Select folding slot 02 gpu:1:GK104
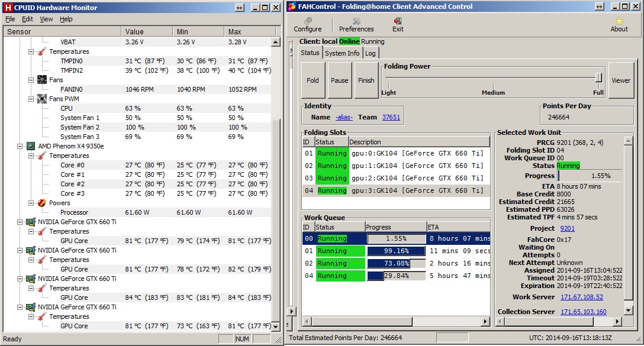644x346 pixels. 396,166
